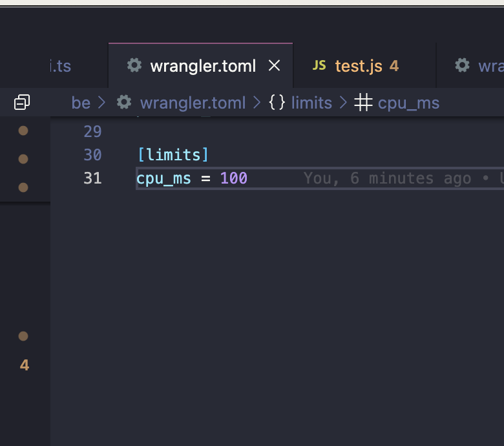The height and width of the screenshot is (446, 504).
Task: Close the wrangler.toml tab
Action: pyautogui.click(x=274, y=65)
